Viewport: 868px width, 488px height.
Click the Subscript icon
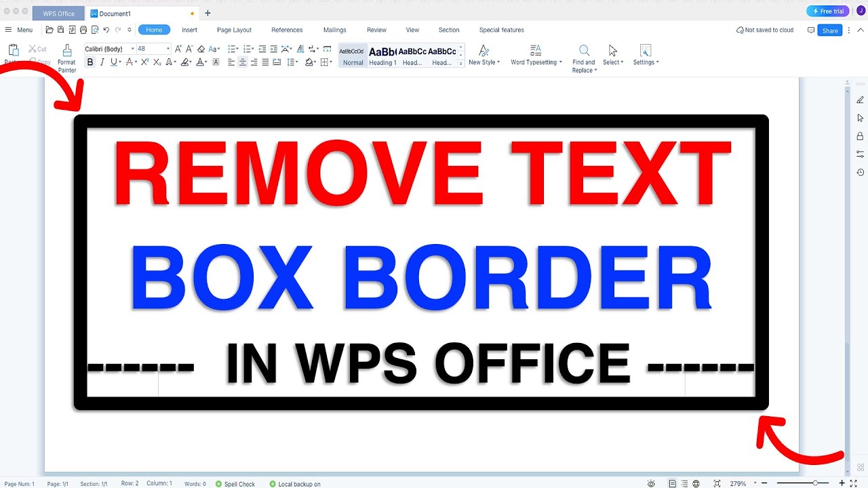pyautogui.click(x=157, y=62)
